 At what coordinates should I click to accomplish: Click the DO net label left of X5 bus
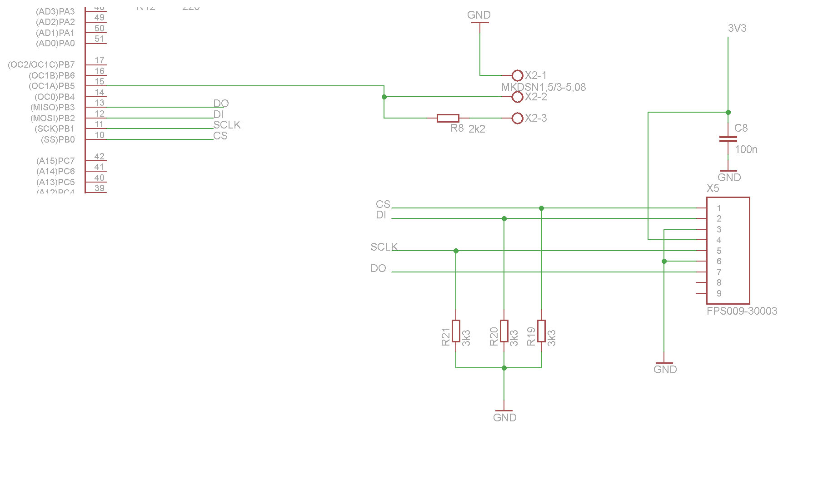(378, 268)
